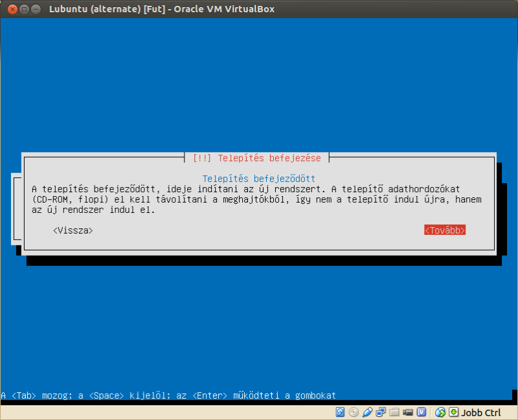Close the VirtualBox window
The height and width of the screenshot is (420, 518).
coord(12,9)
